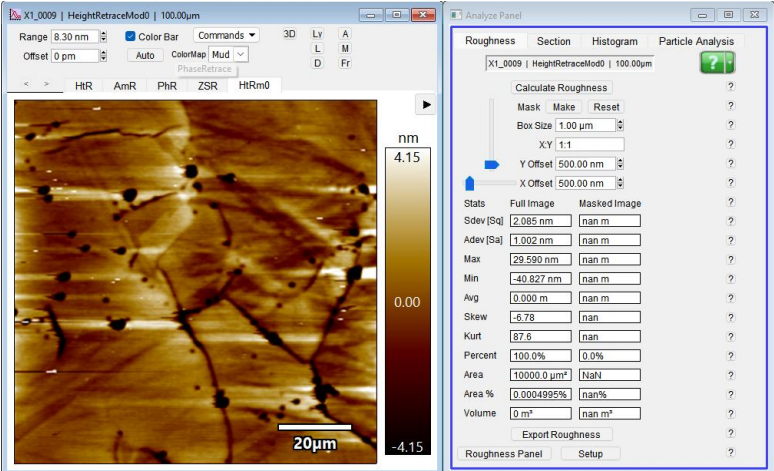This screenshot has width=774, height=471.
Task: Click the green help question mark icon
Action: click(x=711, y=63)
